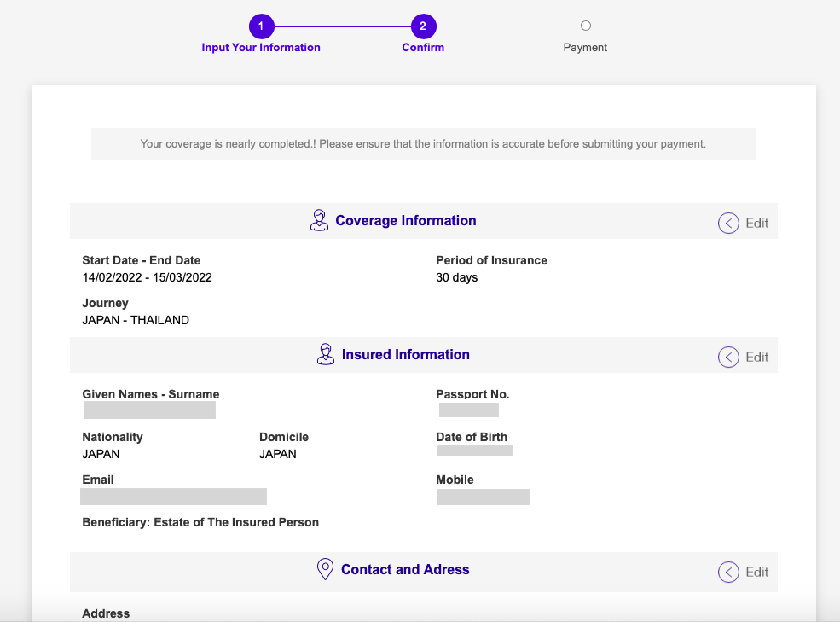Image resolution: width=840 pixels, height=622 pixels.
Task: Click back-arrow circle beside Insured Information Edit
Action: pyautogui.click(x=728, y=358)
